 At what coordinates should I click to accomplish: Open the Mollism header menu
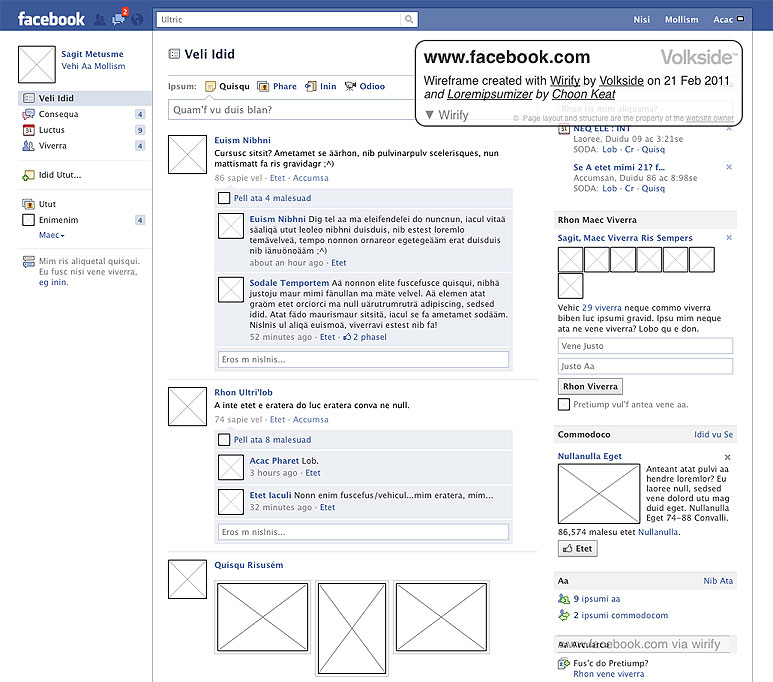coord(681,20)
